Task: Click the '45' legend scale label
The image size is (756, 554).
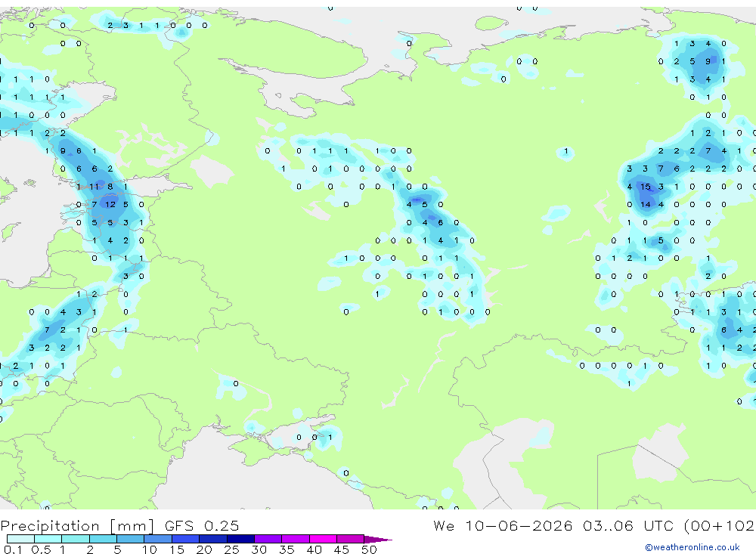Action: [342, 549]
